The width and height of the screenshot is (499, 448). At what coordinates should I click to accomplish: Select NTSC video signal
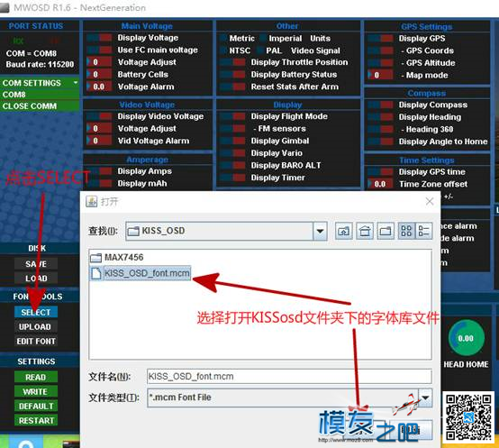click(223, 50)
